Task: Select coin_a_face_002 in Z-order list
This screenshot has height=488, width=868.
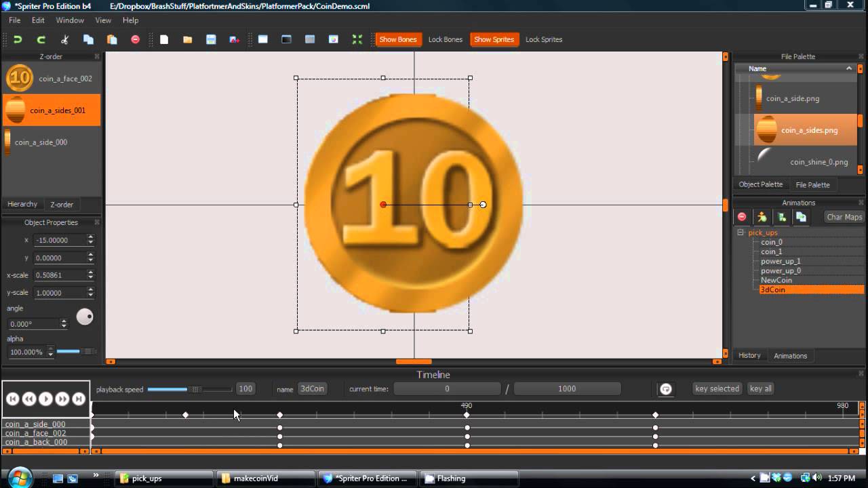Action: (51, 78)
